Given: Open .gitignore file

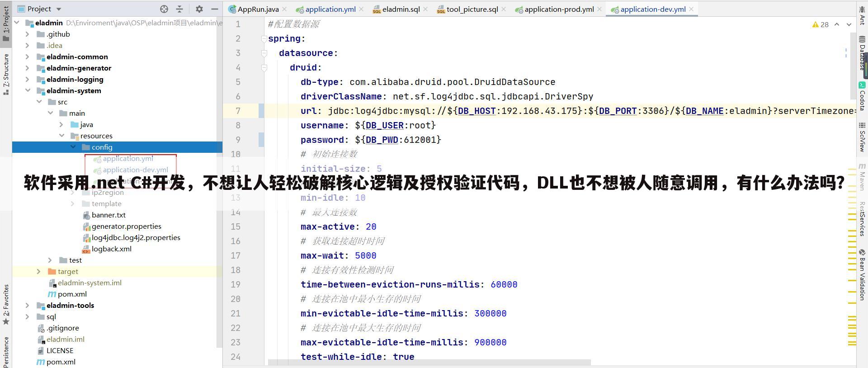Looking at the screenshot, I should [x=63, y=328].
